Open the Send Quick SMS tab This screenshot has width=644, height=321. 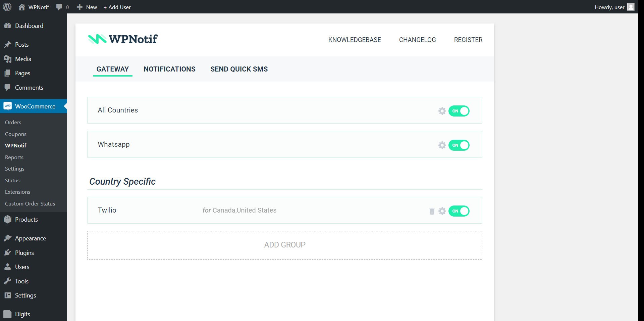(239, 69)
